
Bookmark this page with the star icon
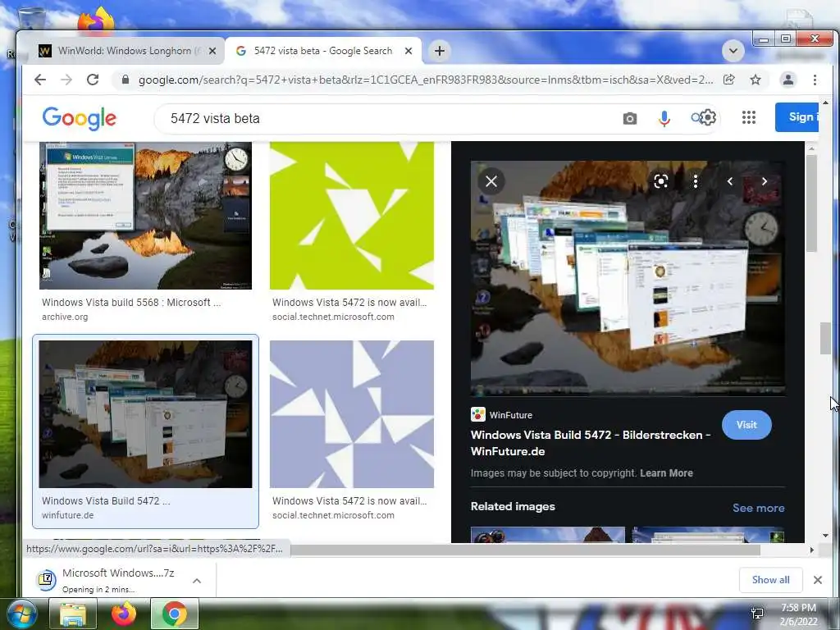pos(756,80)
